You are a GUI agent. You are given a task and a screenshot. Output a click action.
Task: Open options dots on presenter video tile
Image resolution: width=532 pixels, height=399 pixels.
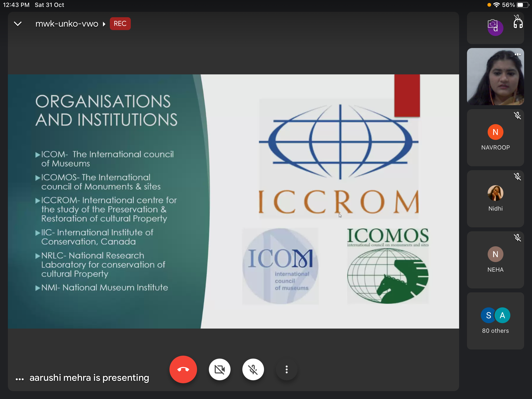coord(517,54)
